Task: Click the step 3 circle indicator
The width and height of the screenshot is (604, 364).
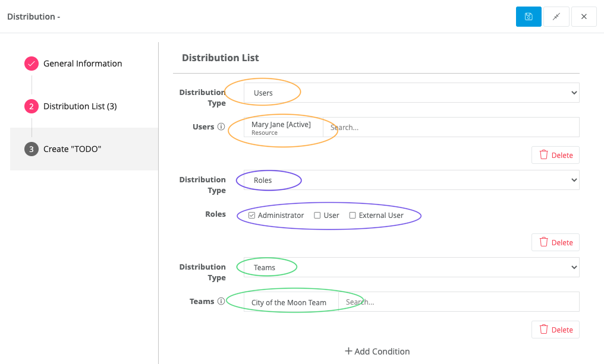Action: coord(31,149)
